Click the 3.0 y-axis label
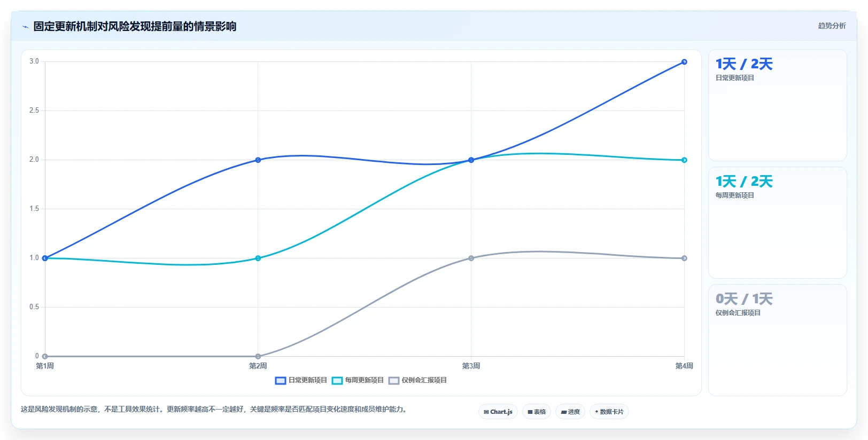The image size is (868, 440). click(x=34, y=61)
